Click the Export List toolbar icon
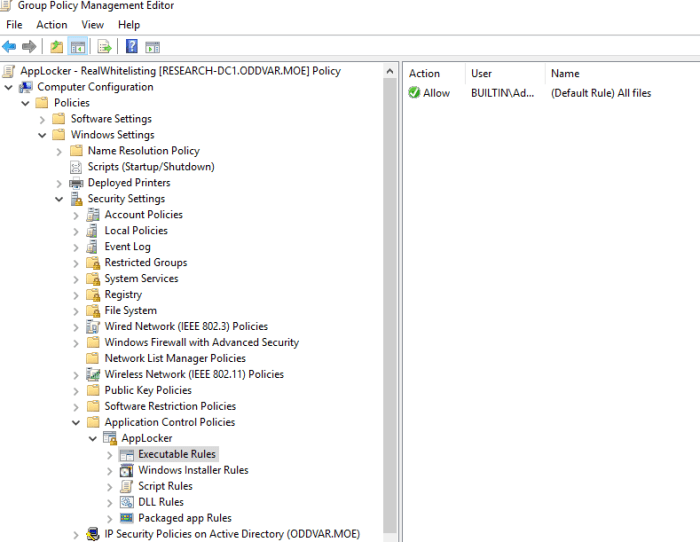Viewport: 700px width, 542px height. pyautogui.click(x=104, y=46)
